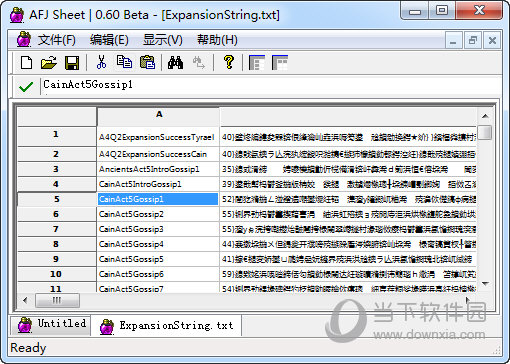Image resolution: width=510 pixels, height=364 pixels.
Task: Click the New document toolbar icon
Action: (26, 62)
